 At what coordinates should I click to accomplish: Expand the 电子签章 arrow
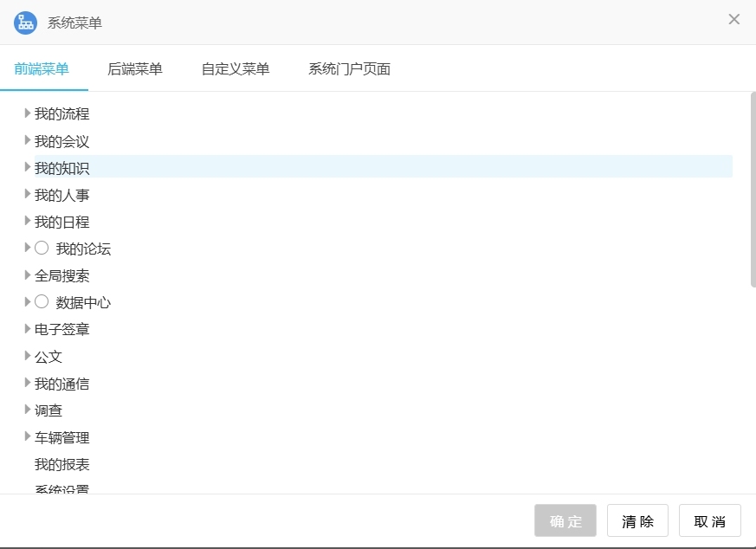click(28, 329)
